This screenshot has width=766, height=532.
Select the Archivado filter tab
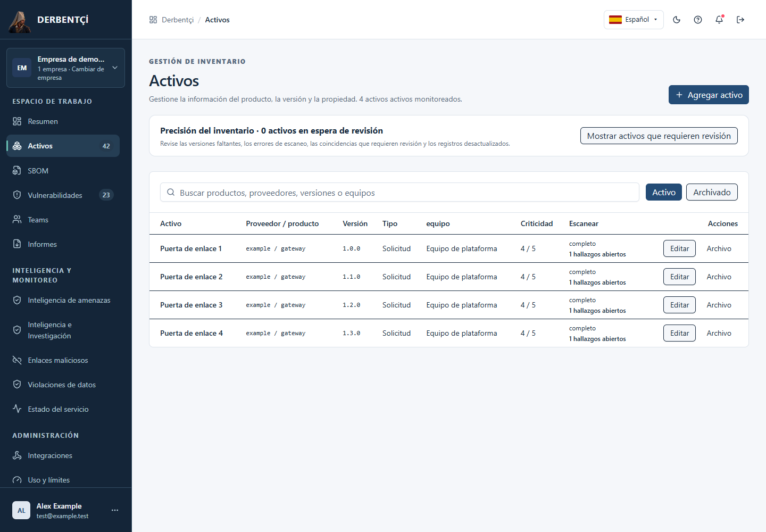coord(712,192)
